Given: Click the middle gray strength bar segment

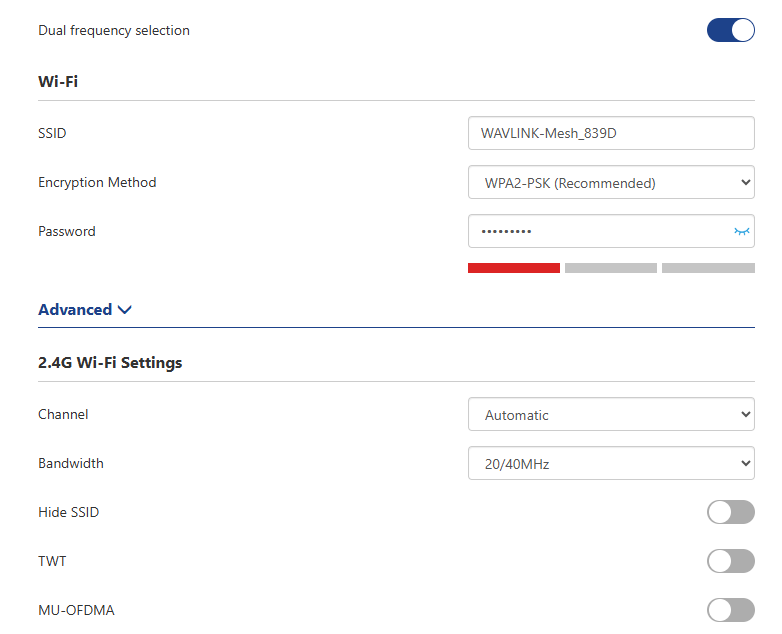Looking at the screenshot, I should (x=610, y=268).
